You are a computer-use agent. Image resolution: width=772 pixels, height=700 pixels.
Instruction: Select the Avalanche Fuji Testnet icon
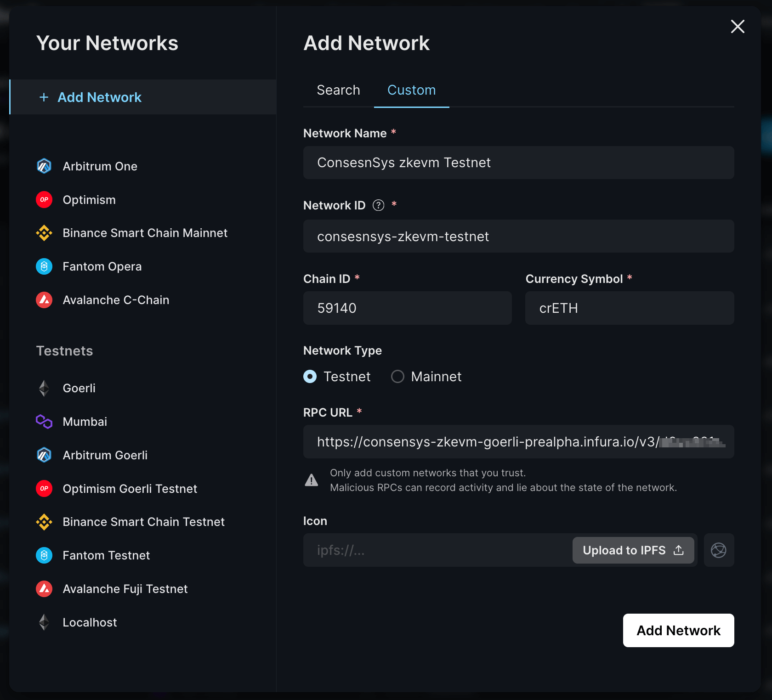pyautogui.click(x=44, y=588)
